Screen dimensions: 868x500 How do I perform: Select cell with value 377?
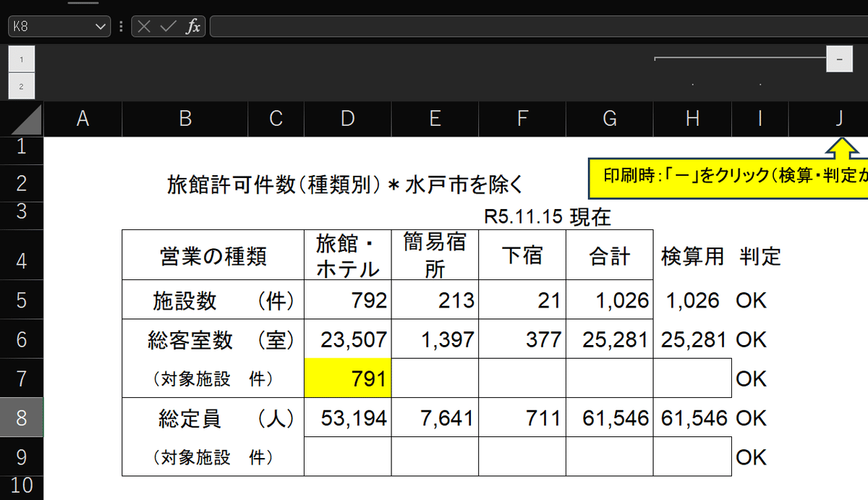coord(522,339)
